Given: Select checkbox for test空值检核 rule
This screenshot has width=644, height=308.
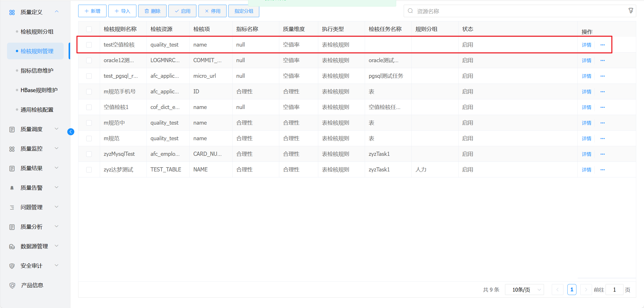Looking at the screenshot, I should (89, 45).
